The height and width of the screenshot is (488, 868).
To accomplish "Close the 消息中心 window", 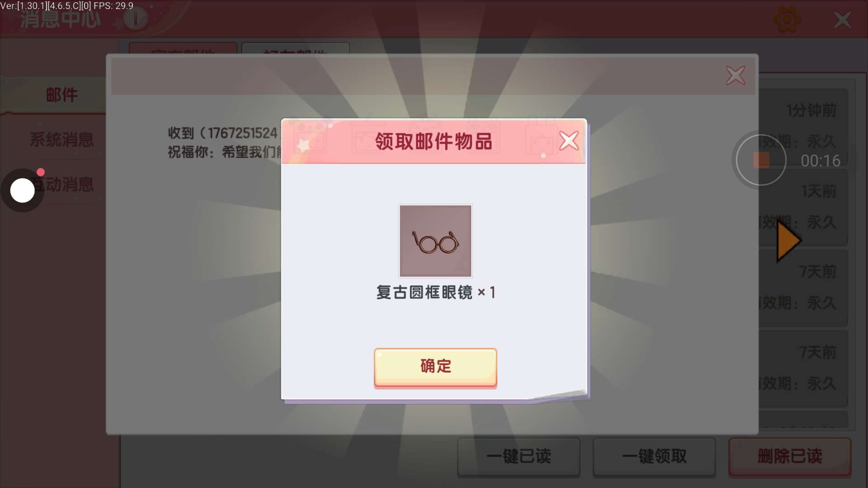I will (x=842, y=20).
